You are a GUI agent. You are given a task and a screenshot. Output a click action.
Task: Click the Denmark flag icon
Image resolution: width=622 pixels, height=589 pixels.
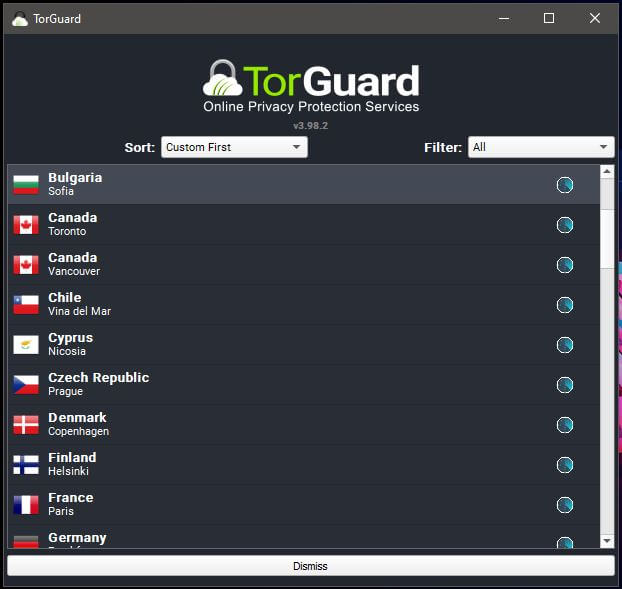(x=26, y=425)
